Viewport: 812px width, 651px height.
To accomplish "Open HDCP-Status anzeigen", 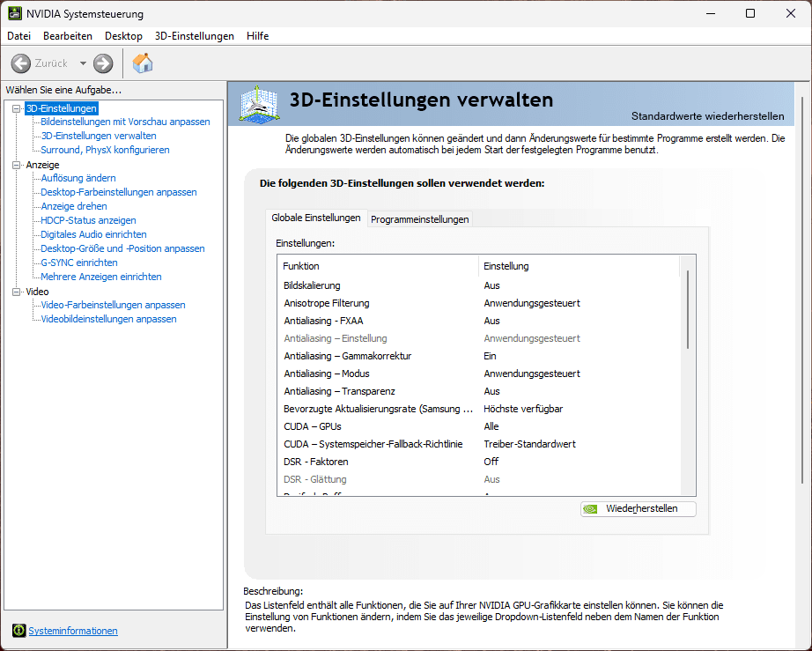I will (88, 220).
